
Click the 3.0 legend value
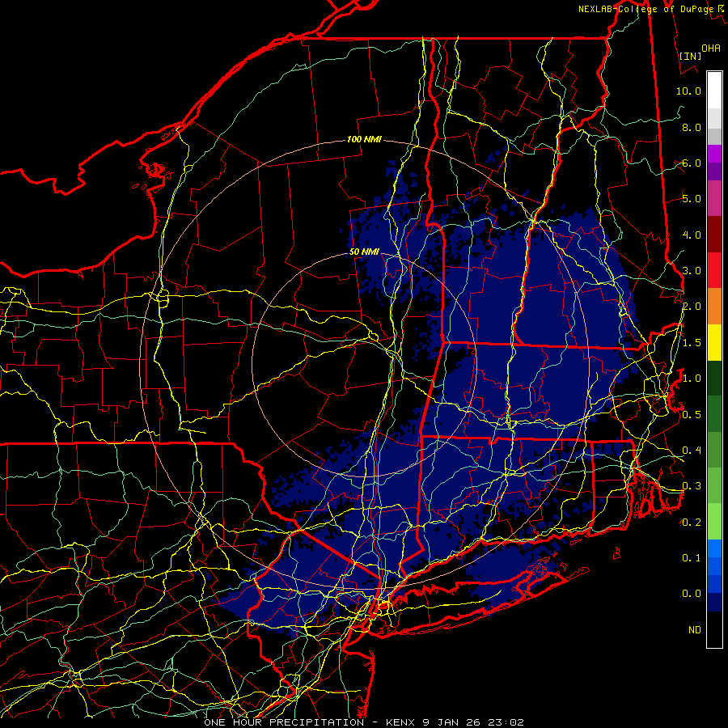point(692,271)
